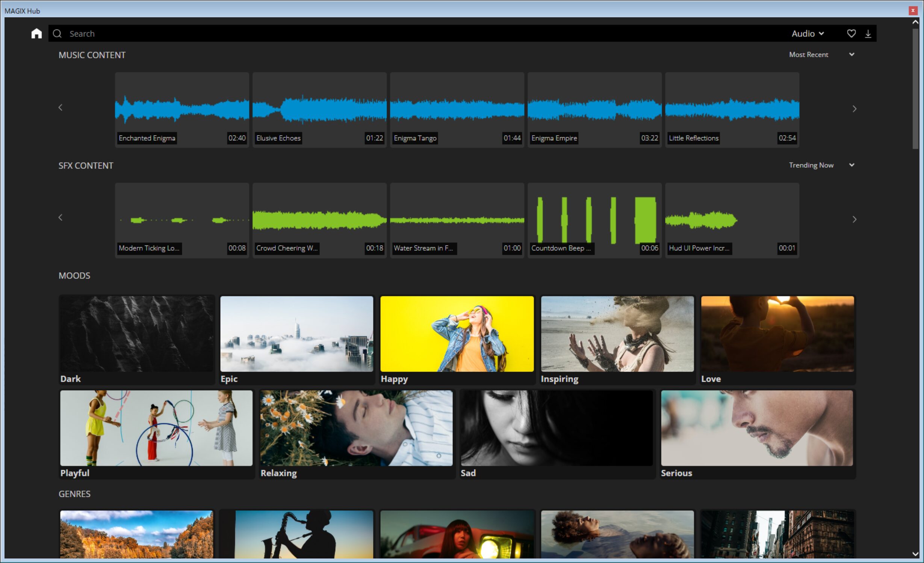This screenshot has height=563, width=924.
Task: Click the Elusive Echoes title label
Action: [x=278, y=138]
